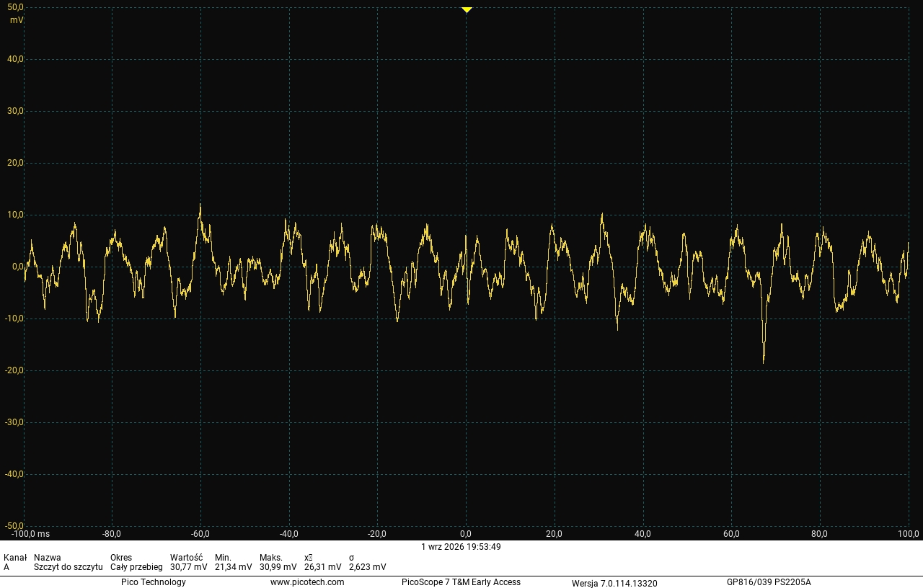Select the Wersja 7.0.114.13320 version text
This screenshot has height=588, width=923.
point(614,583)
